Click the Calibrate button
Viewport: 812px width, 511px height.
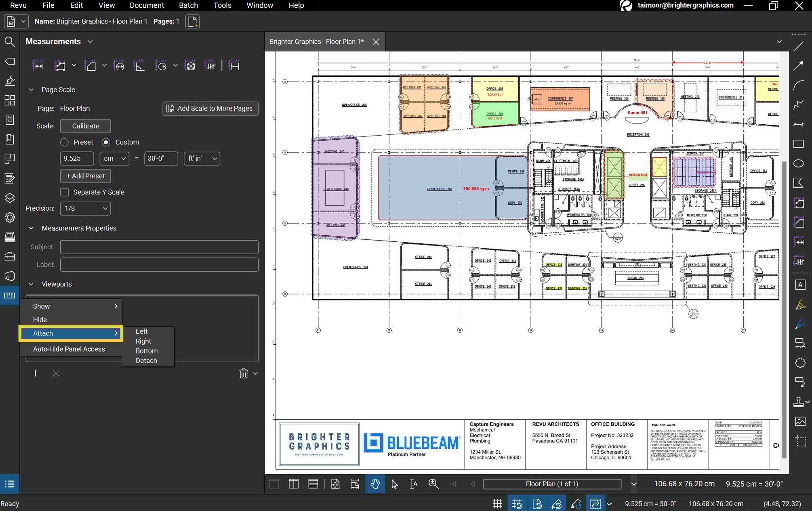(x=85, y=126)
